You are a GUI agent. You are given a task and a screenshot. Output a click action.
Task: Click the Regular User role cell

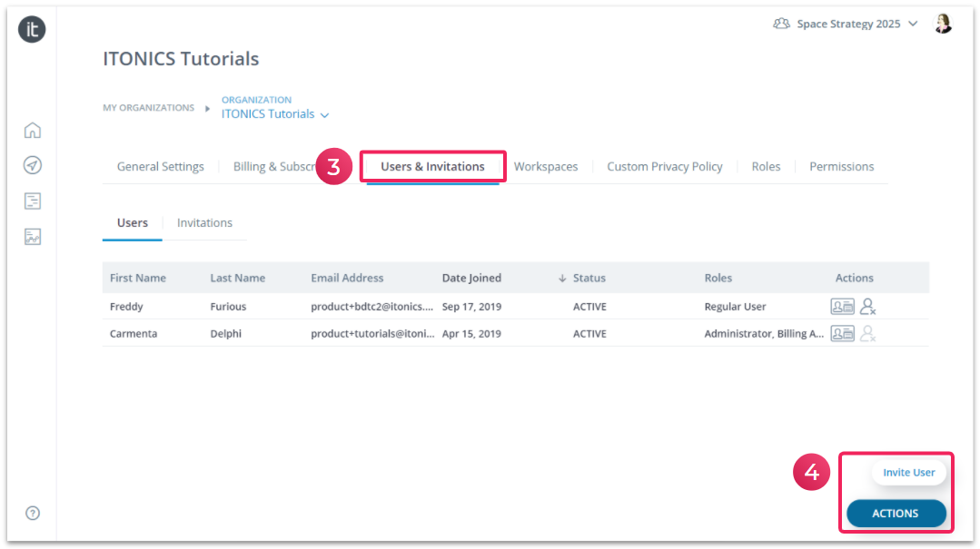[x=735, y=307]
